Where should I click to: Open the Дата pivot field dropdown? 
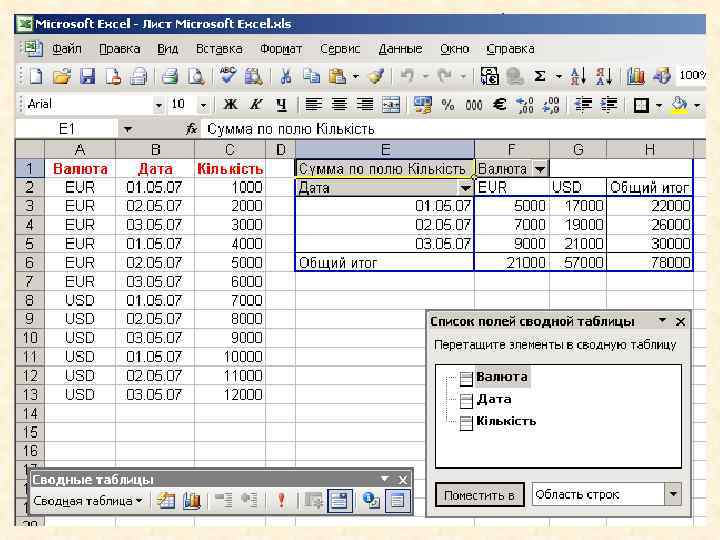point(466,188)
